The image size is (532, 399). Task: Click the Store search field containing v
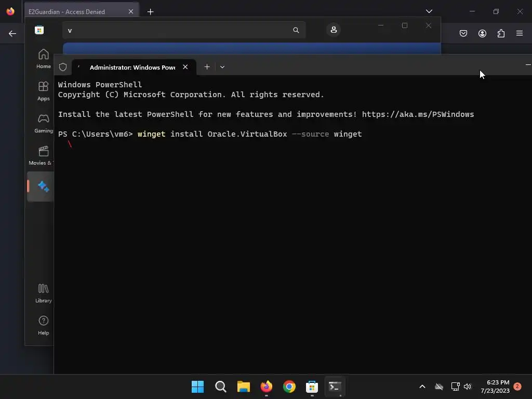(x=184, y=30)
